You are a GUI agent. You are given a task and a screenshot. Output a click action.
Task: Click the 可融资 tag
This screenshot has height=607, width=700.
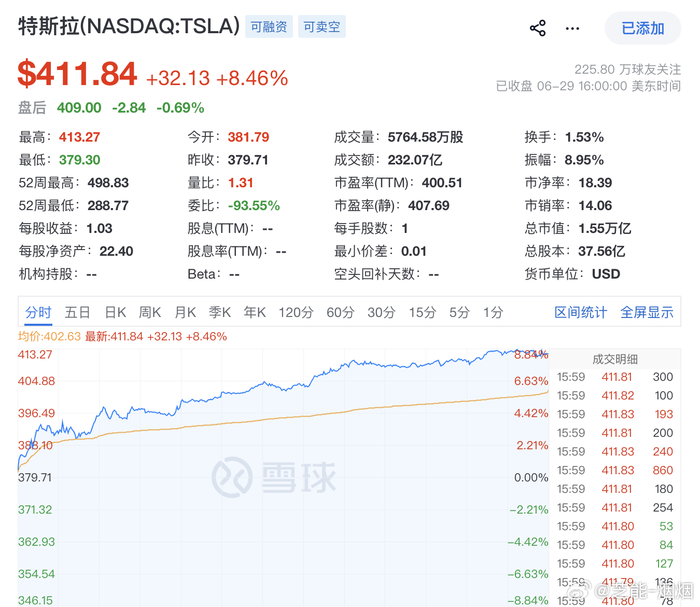coord(269,26)
